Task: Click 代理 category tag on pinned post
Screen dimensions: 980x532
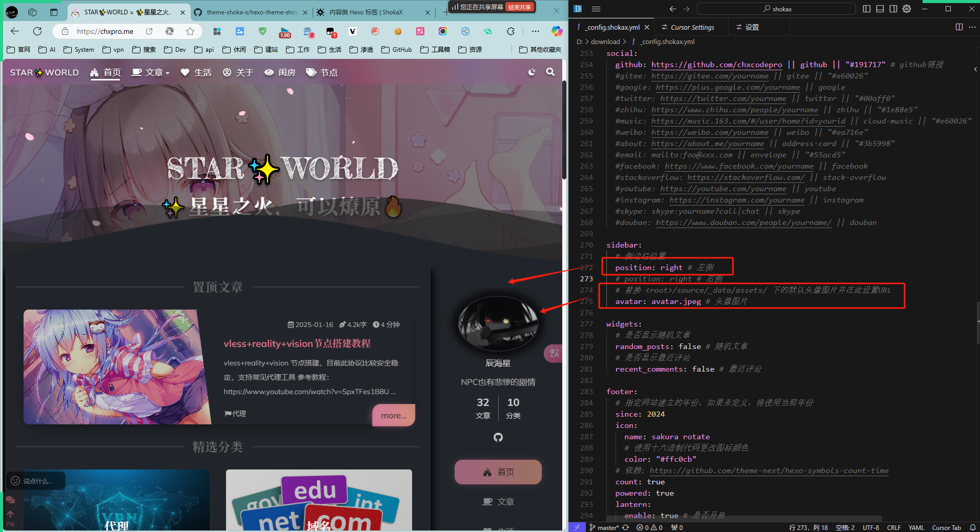Action: [x=235, y=414]
